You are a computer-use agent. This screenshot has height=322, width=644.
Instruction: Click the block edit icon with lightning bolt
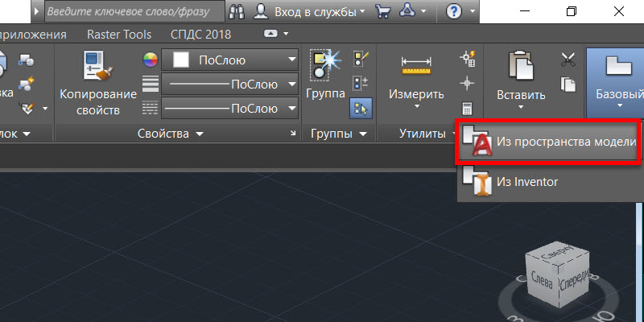pyautogui.click(x=27, y=85)
